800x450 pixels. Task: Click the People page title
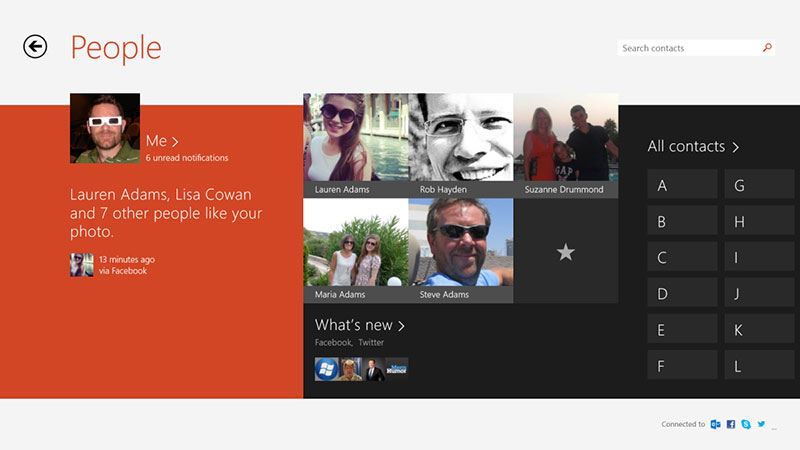116,49
